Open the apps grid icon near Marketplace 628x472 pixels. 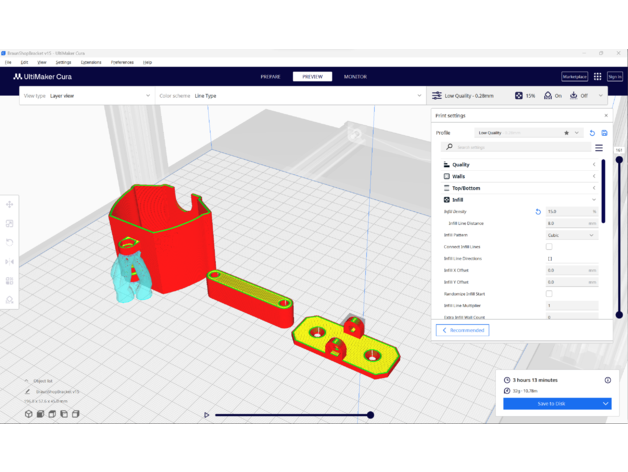[597, 76]
